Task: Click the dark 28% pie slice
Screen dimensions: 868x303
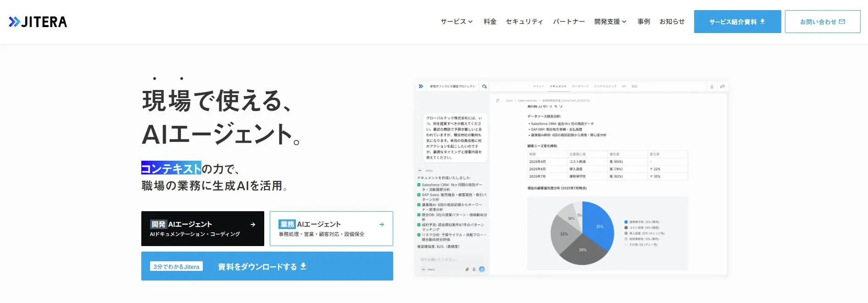Action: 584,250
